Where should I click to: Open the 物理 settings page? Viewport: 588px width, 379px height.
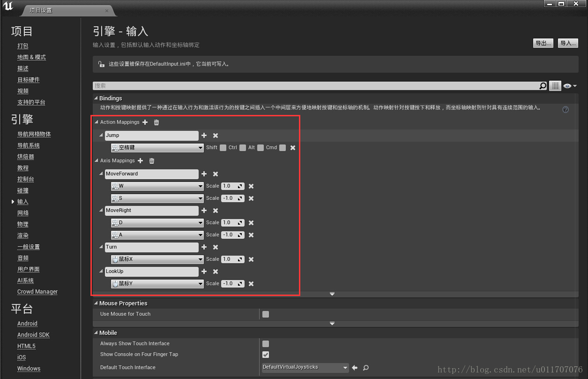pyautogui.click(x=23, y=224)
